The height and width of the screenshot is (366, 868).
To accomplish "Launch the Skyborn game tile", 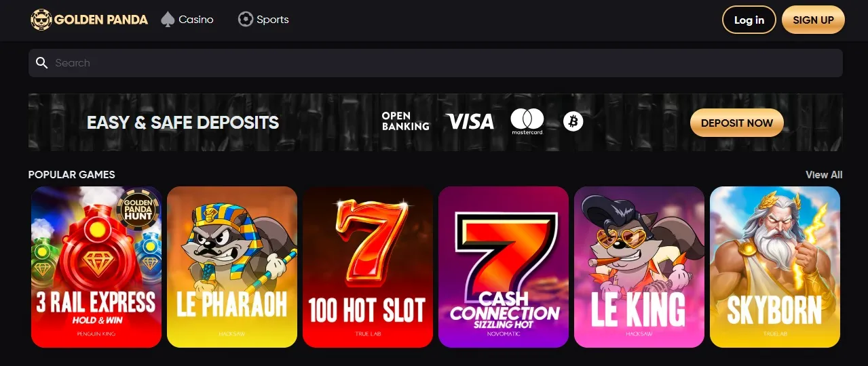I will click(775, 267).
